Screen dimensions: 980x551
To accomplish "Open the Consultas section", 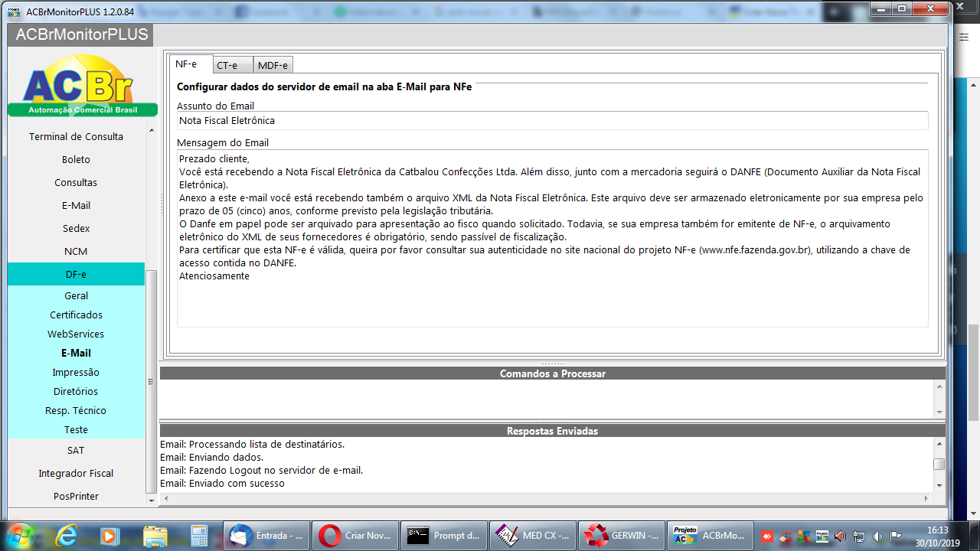I will 76,182.
